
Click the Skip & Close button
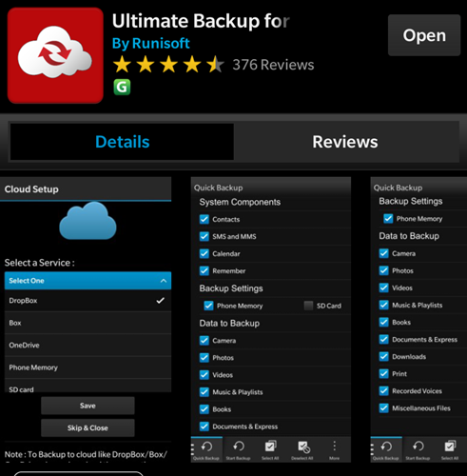(x=88, y=427)
